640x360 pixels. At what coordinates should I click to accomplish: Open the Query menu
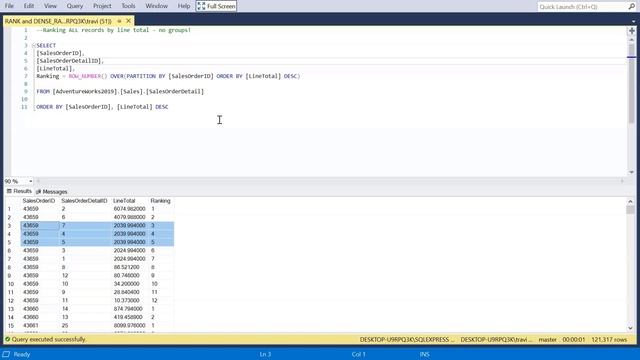[x=75, y=6]
